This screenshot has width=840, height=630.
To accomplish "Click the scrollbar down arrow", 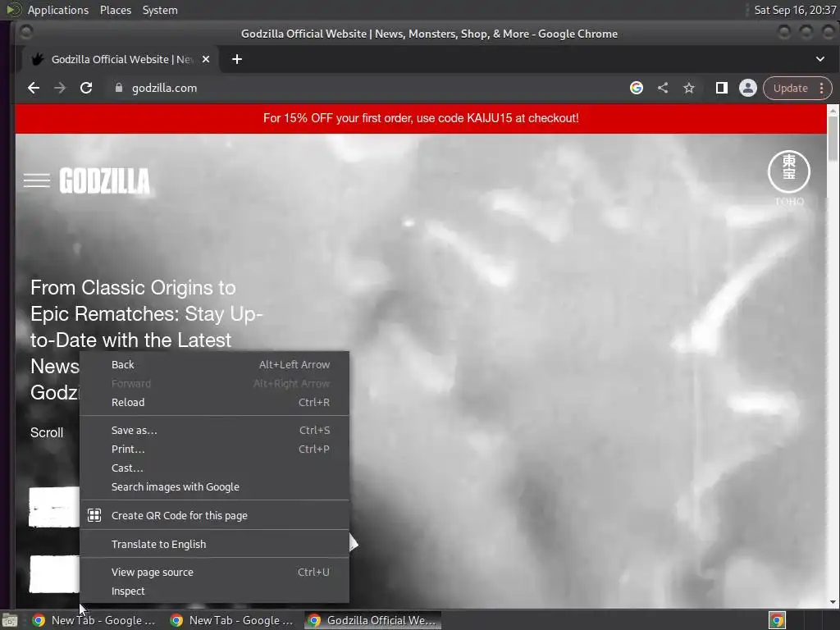I will 833,602.
